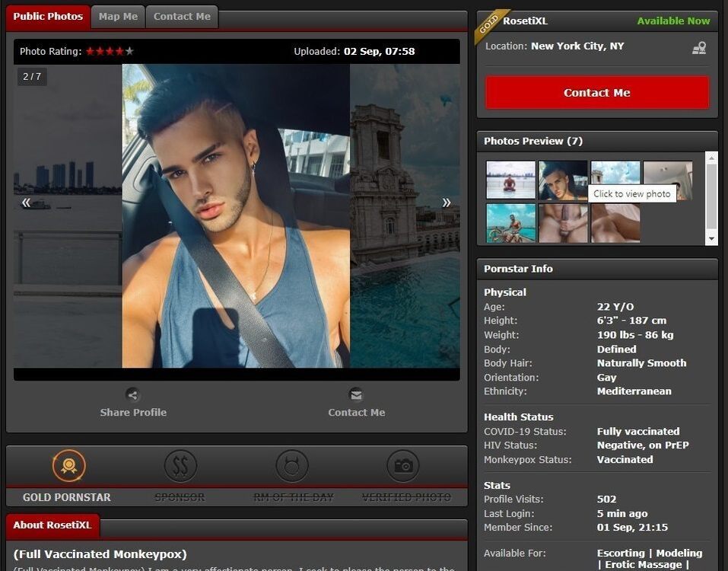The height and width of the screenshot is (571, 728).
Task: Click the map location icon beside New York City
Action: click(x=698, y=48)
